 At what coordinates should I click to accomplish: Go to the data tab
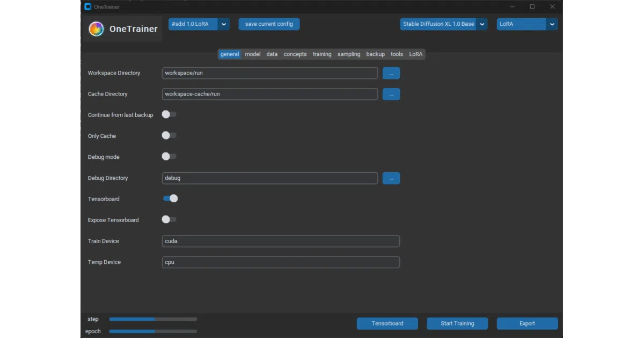[x=272, y=54]
